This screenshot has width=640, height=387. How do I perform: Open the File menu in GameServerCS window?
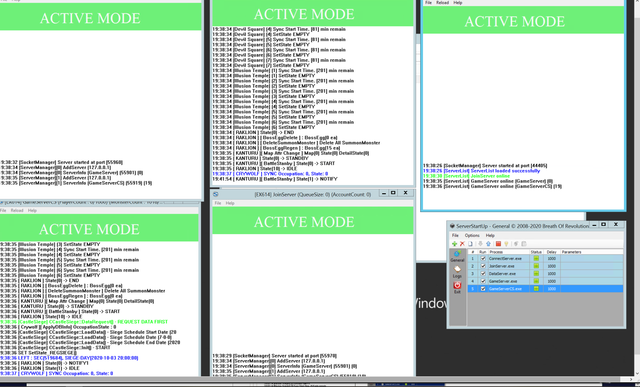click(3, 210)
